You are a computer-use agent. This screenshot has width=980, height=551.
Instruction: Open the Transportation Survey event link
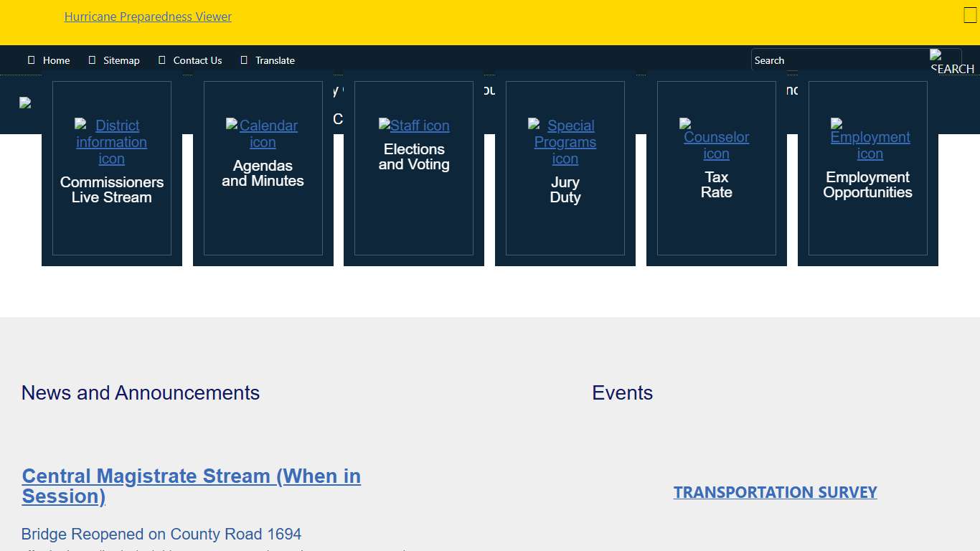tap(775, 492)
